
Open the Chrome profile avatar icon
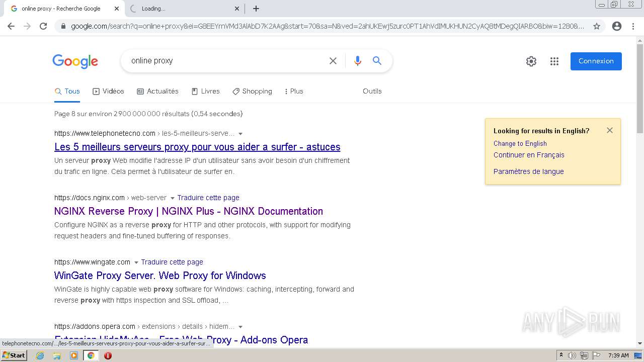point(617,26)
